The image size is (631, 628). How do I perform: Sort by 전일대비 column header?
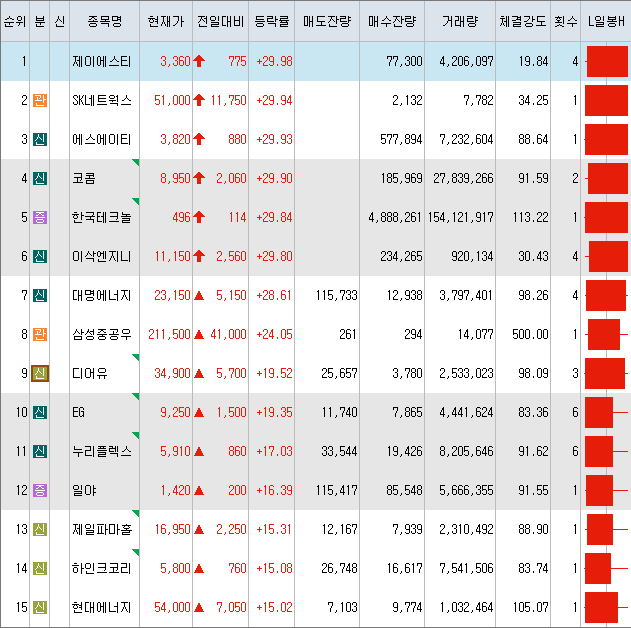[221, 21]
